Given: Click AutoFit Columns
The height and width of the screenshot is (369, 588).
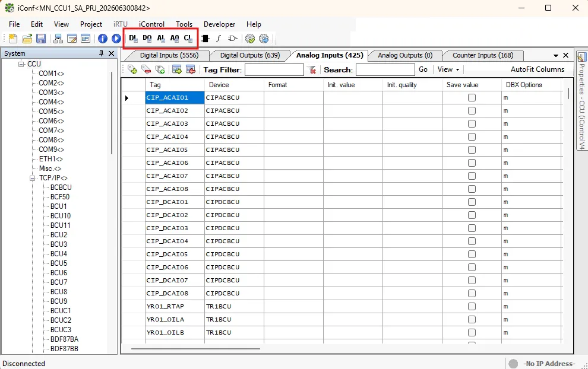Looking at the screenshot, I should (x=537, y=69).
